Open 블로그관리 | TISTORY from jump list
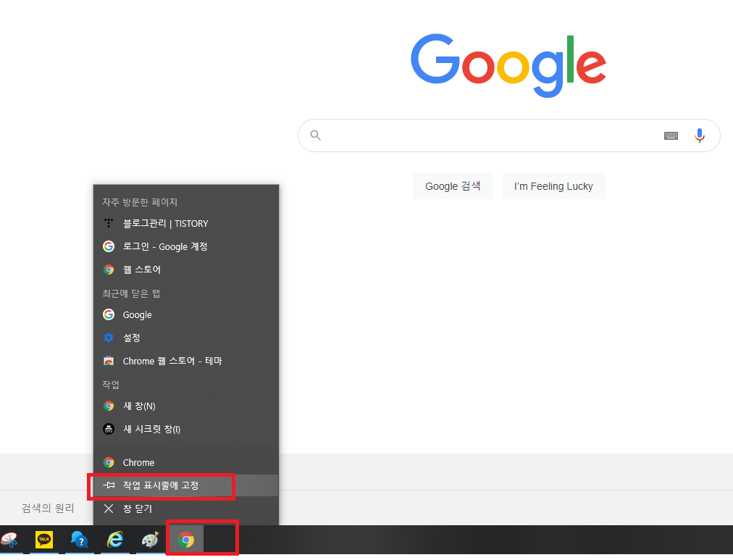733x560 pixels. tap(186, 223)
